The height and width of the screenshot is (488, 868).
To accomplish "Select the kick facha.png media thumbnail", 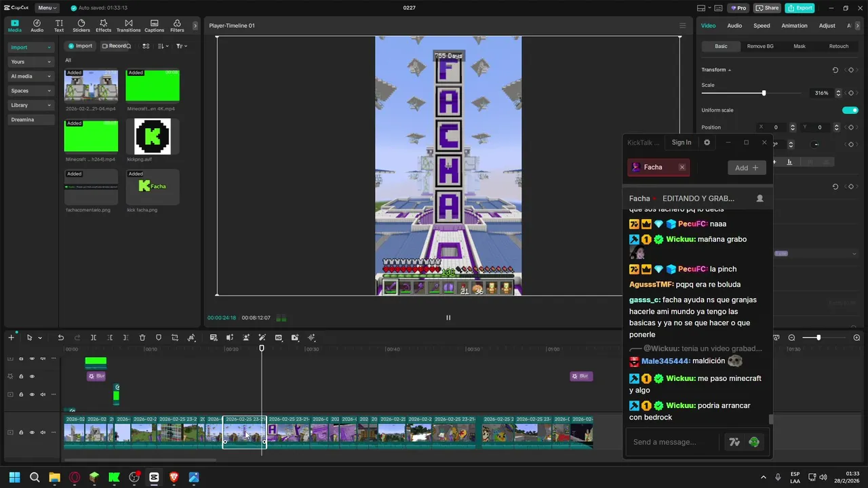I will pos(153,186).
